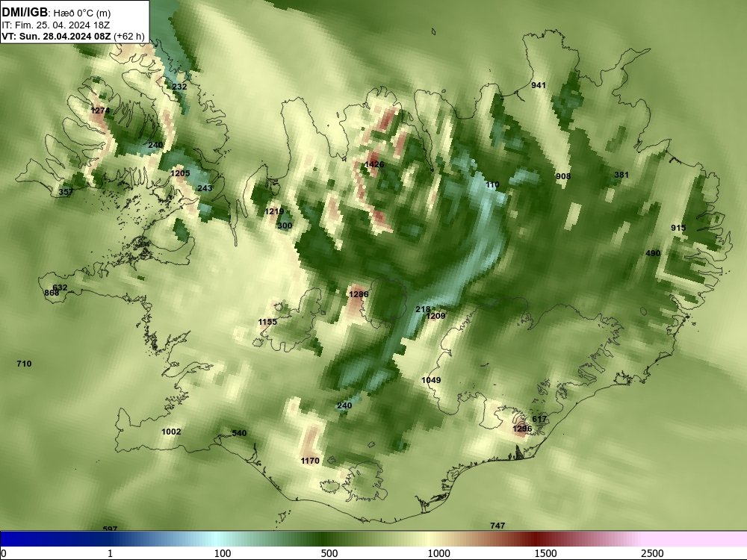Viewport: 747px width, 560px height.
Task: Click the 908 height value
Action: pos(563,176)
